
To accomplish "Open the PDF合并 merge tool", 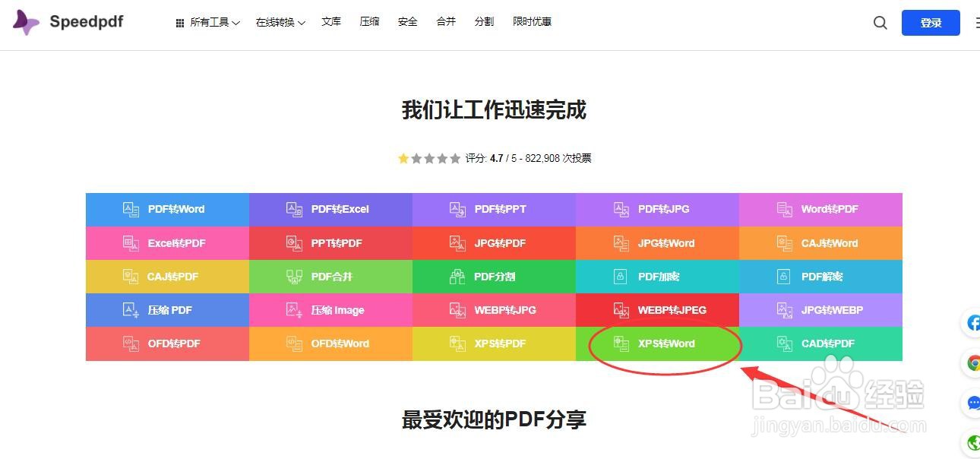I will click(x=330, y=276).
